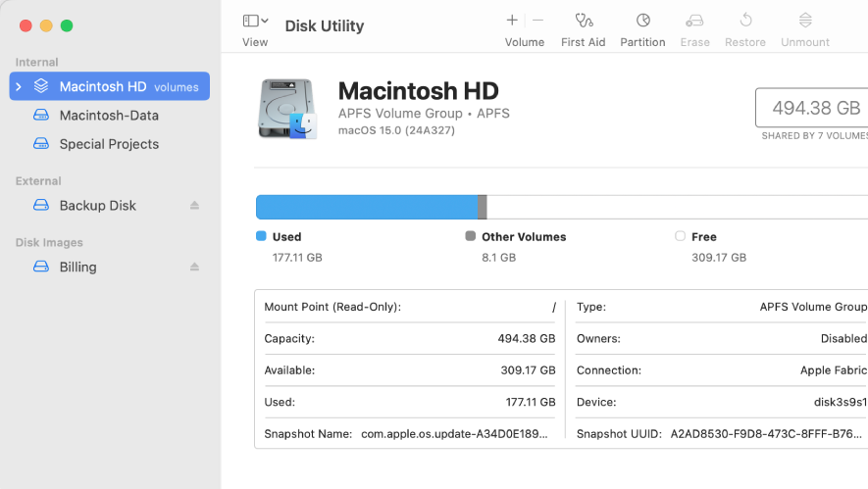
Task: Click the Special Projects drive icon
Action: click(41, 144)
